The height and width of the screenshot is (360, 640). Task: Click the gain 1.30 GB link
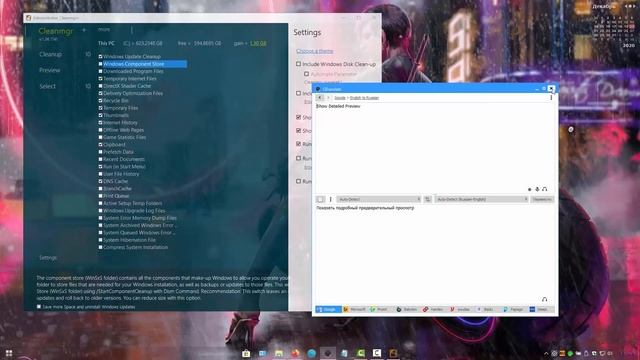(258, 43)
